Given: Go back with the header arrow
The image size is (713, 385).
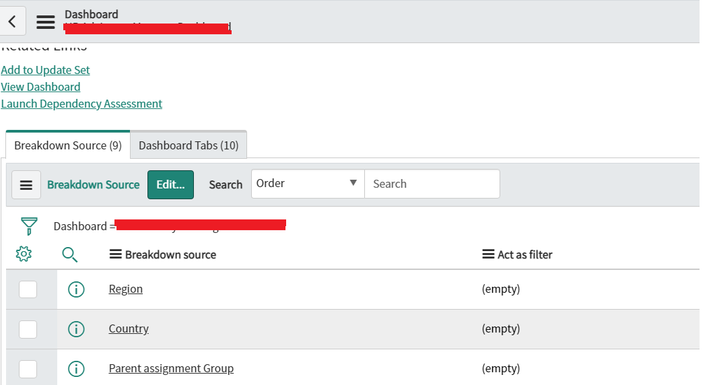Looking at the screenshot, I should coord(12,21).
